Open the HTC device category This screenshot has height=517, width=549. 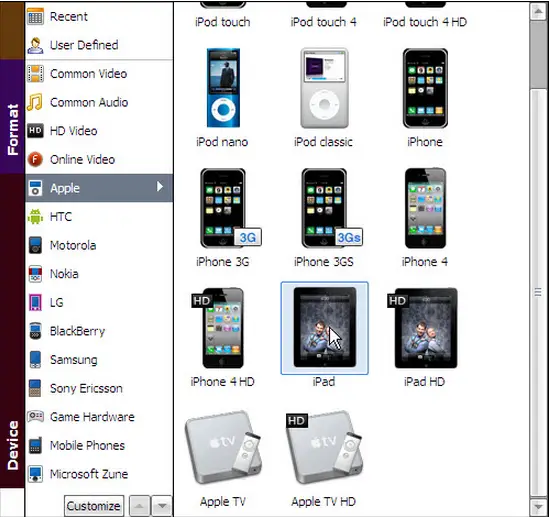(99, 217)
